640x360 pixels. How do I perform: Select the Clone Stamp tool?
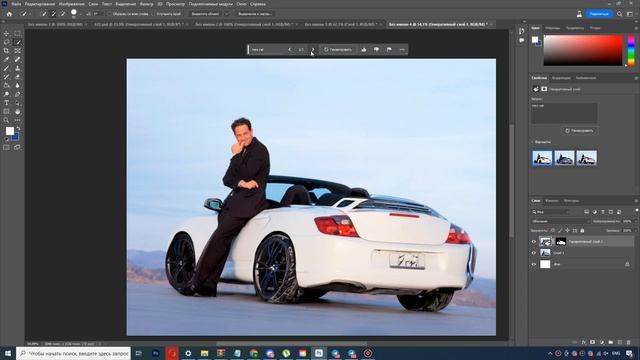pyautogui.click(x=18, y=68)
